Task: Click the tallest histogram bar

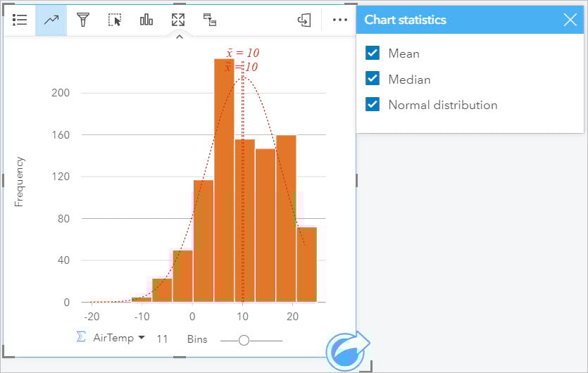Action: click(224, 180)
